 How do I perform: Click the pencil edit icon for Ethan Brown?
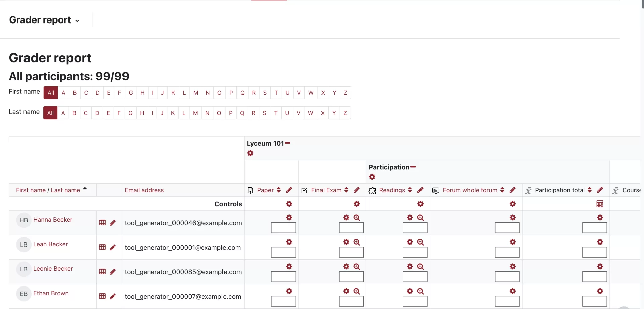113,296
